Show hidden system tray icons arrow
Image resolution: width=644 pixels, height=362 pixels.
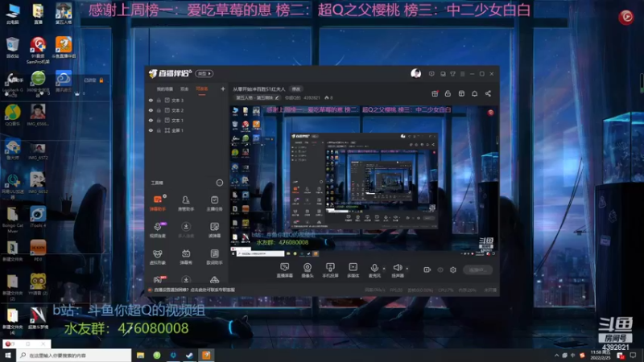(556, 356)
